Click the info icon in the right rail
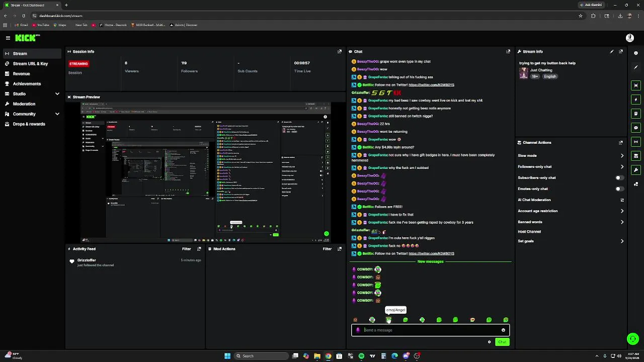This screenshot has width=644, height=362. click(x=636, y=53)
